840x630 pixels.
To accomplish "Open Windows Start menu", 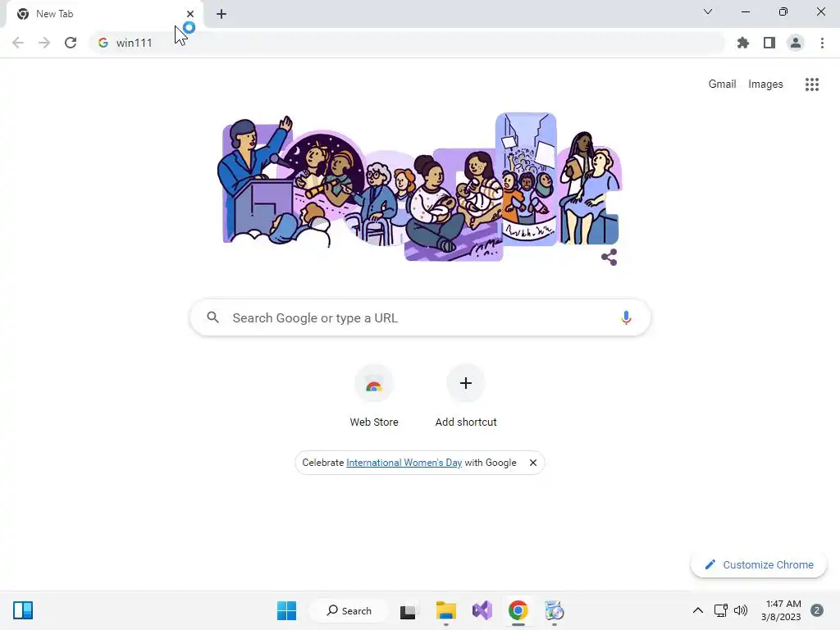I will [286, 610].
